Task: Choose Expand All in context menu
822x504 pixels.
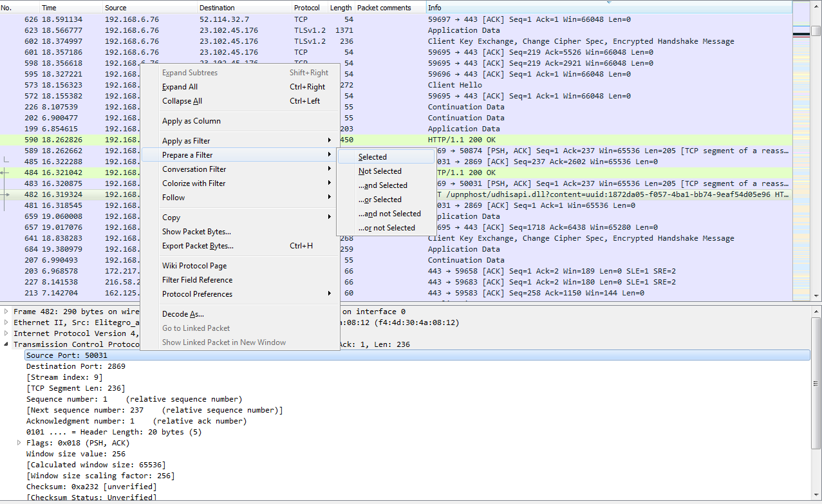Action: (x=180, y=87)
